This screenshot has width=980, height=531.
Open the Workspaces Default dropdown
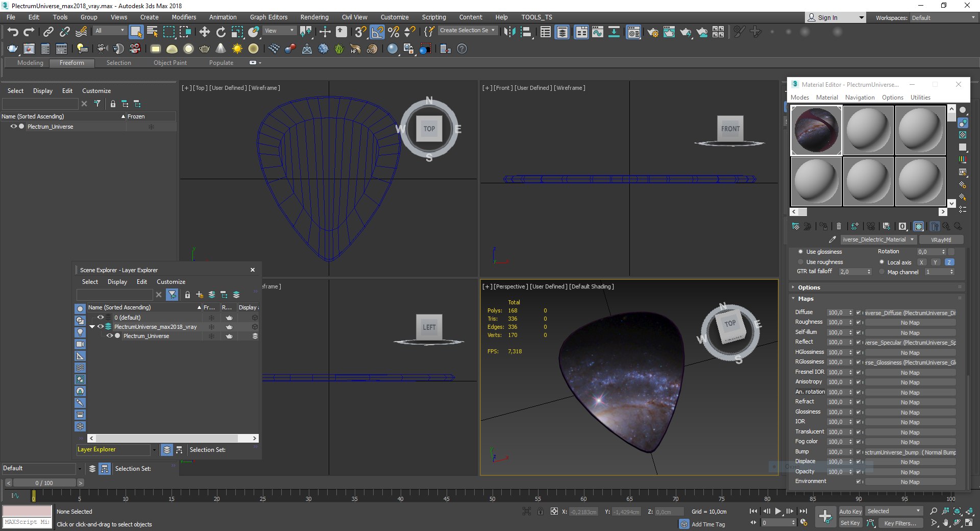pyautogui.click(x=943, y=18)
